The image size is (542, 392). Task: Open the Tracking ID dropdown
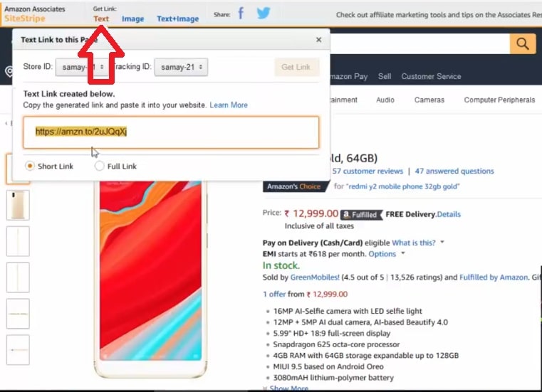tap(181, 67)
